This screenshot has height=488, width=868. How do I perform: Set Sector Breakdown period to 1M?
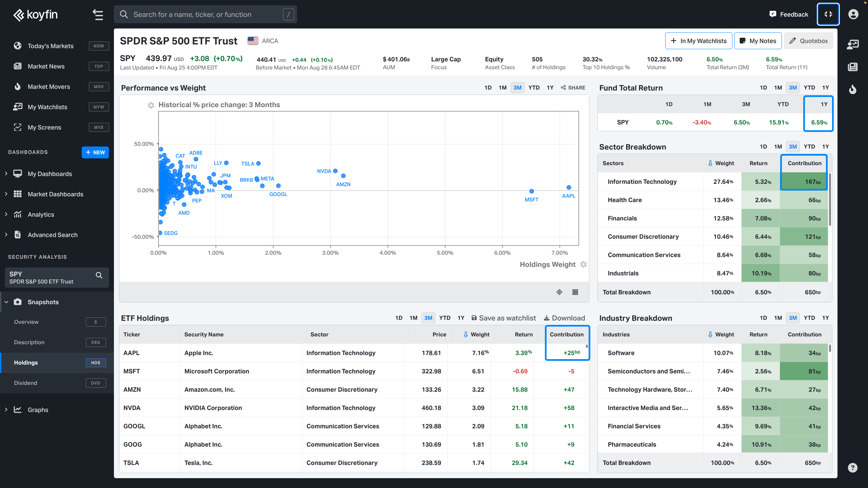tap(778, 147)
